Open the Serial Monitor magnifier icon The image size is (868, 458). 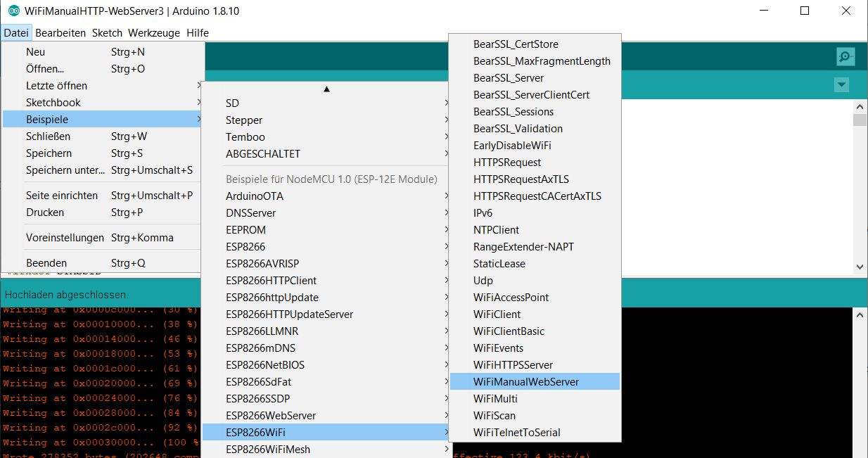845,57
